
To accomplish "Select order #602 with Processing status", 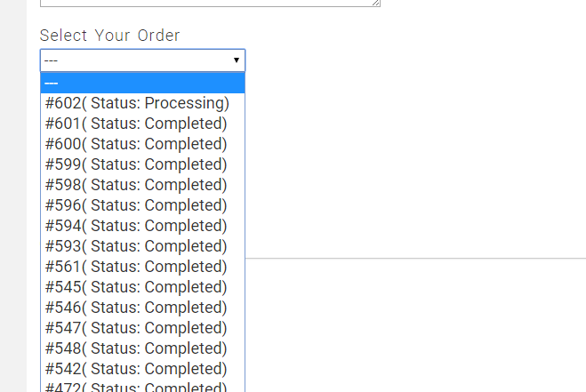I will [x=137, y=103].
